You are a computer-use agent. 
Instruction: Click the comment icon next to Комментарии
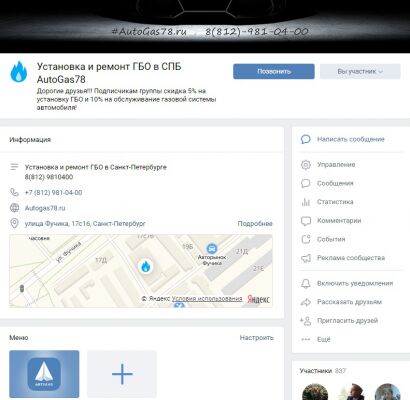pos(305,221)
